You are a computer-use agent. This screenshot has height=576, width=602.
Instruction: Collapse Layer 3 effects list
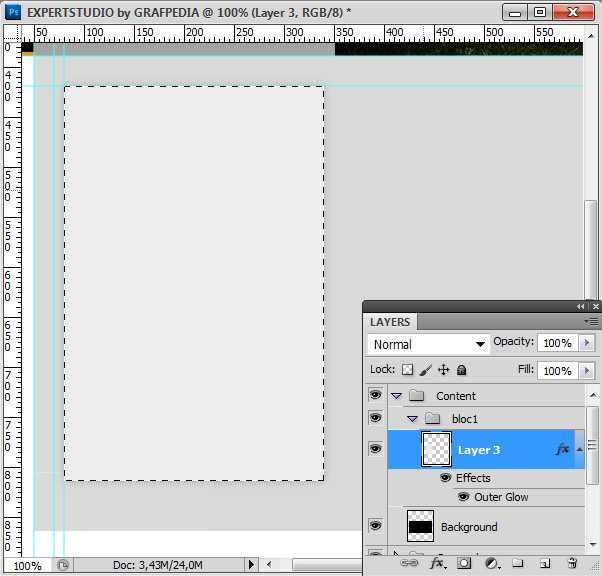click(579, 449)
